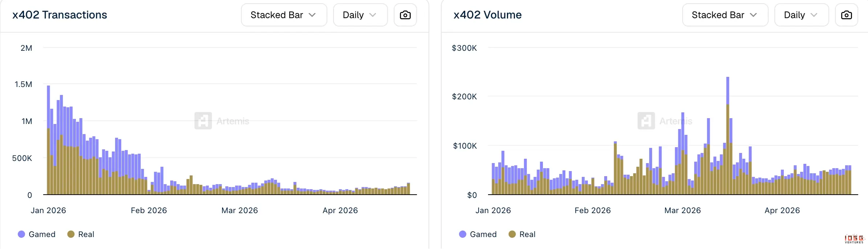Click Mar 2026 label on Transactions chart
This screenshot has width=868, height=249.
click(x=239, y=210)
